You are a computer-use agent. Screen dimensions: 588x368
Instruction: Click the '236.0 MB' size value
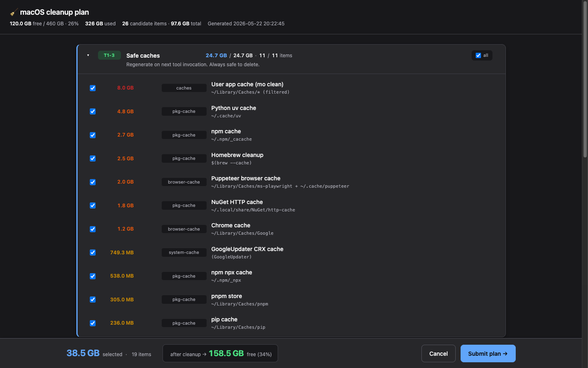pos(122,323)
